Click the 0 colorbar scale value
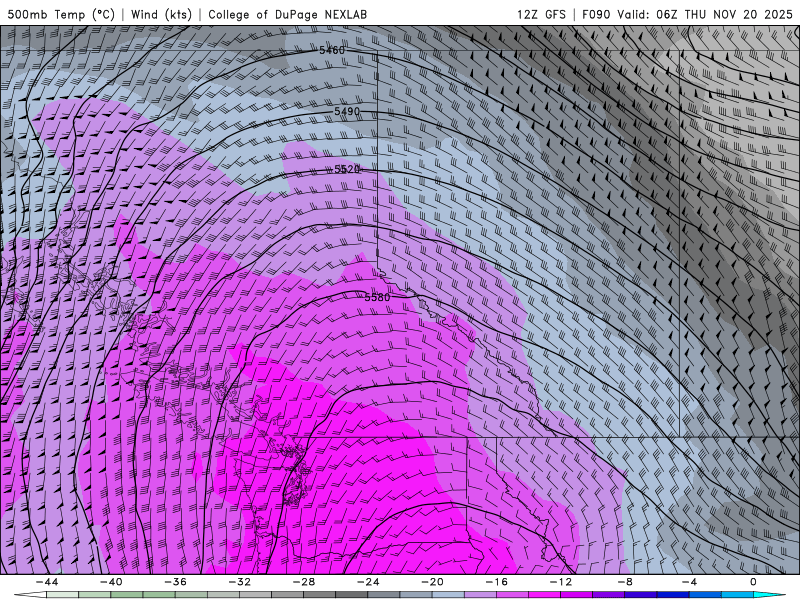The image size is (800, 600). pyautogui.click(x=753, y=582)
